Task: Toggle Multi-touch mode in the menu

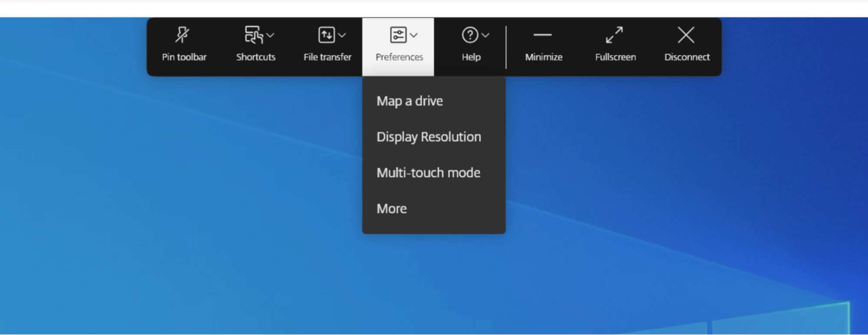Action: 428,173
